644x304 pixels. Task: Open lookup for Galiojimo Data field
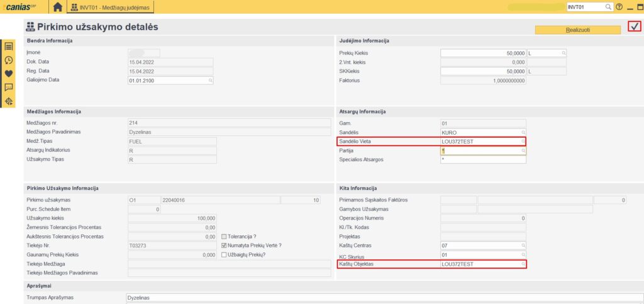click(210, 81)
